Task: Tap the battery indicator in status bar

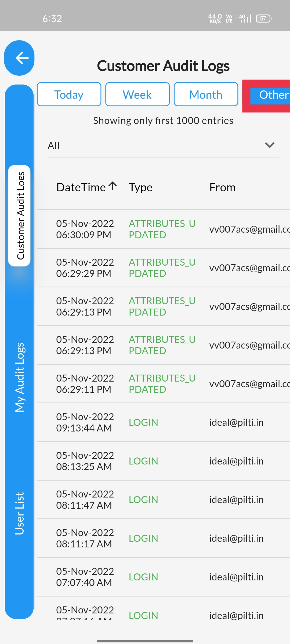Action: pyautogui.click(x=264, y=19)
